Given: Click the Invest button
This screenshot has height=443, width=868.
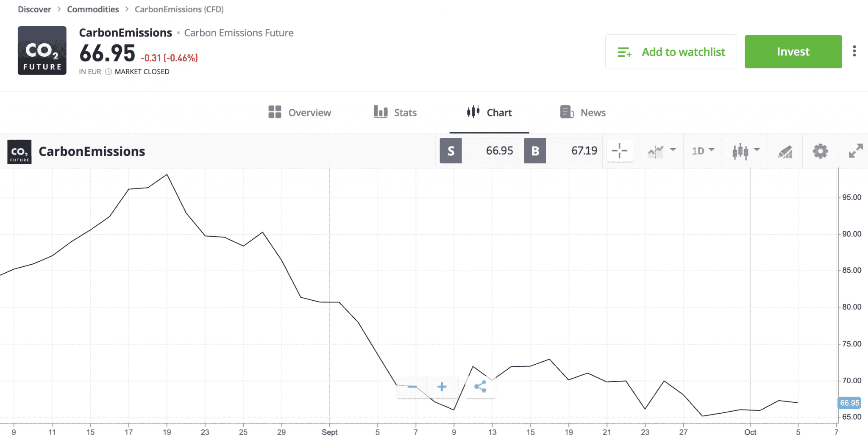Looking at the screenshot, I should point(793,52).
